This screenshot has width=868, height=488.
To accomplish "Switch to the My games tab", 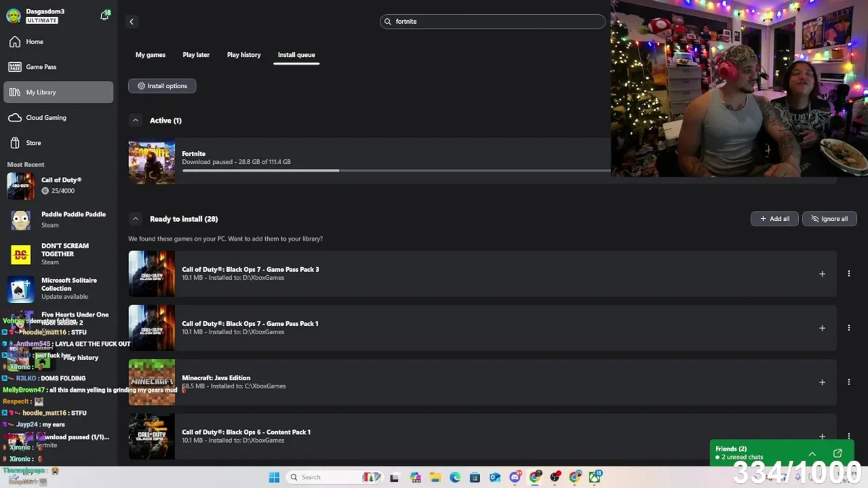I will tap(151, 55).
